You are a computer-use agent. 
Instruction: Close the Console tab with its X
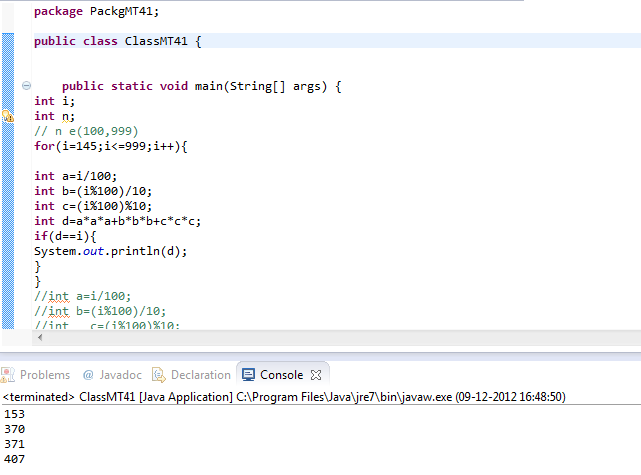pos(317,375)
